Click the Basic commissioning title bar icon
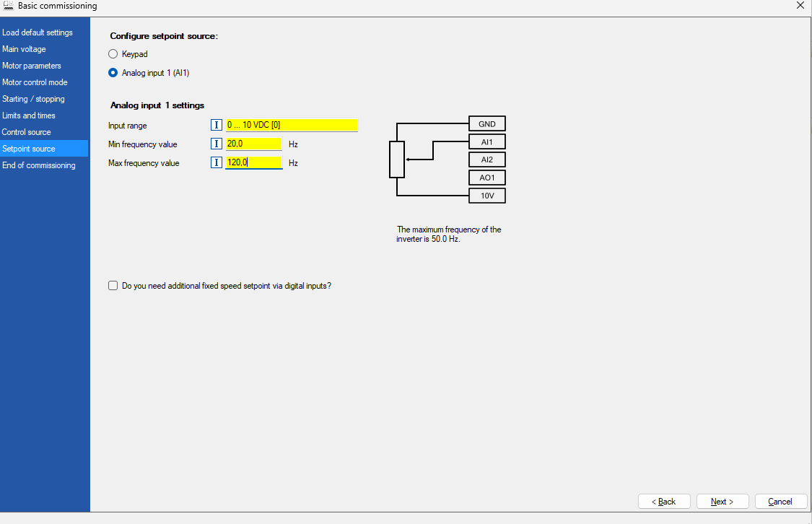The width and height of the screenshot is (812, 524). (8, 6)
